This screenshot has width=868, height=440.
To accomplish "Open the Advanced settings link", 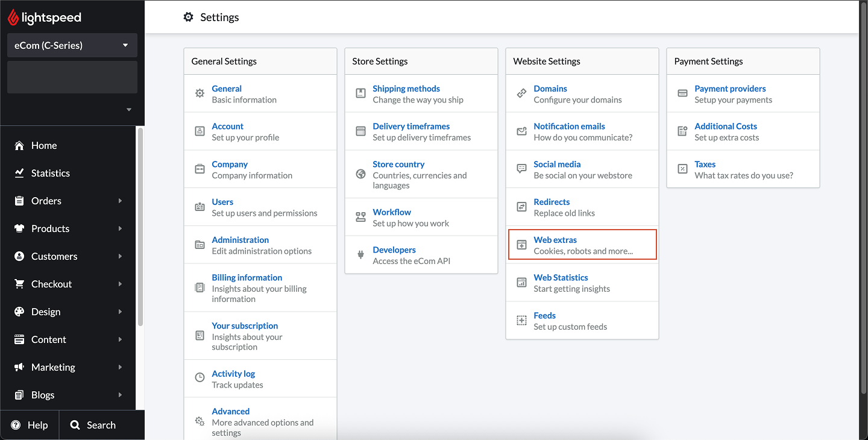I will [x=230, y=411].
